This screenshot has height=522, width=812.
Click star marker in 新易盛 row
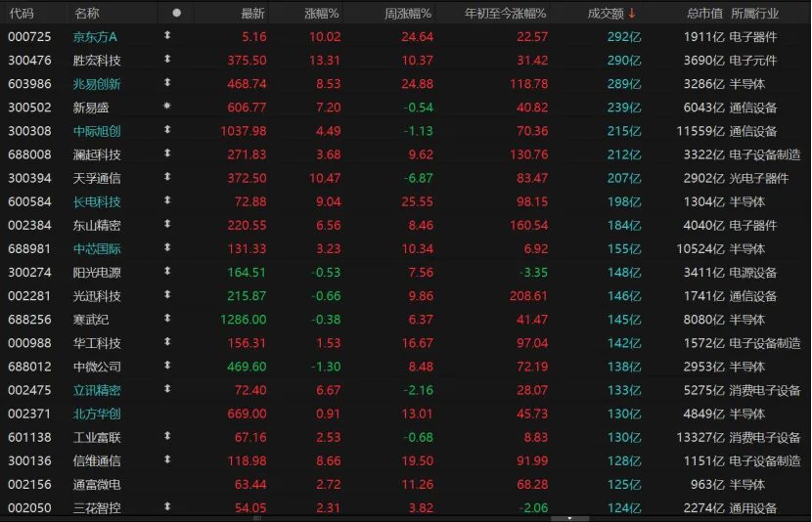click(x=166, y=106)
